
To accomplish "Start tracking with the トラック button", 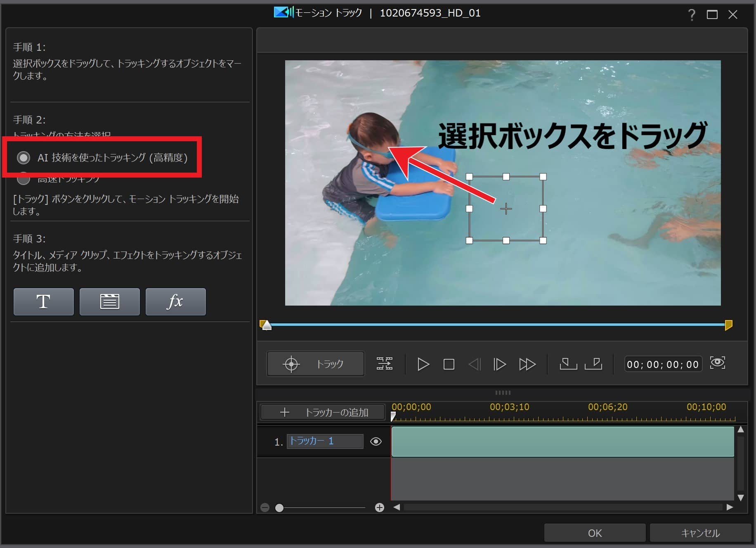I will pyautogui.click(x=316, y=364).
